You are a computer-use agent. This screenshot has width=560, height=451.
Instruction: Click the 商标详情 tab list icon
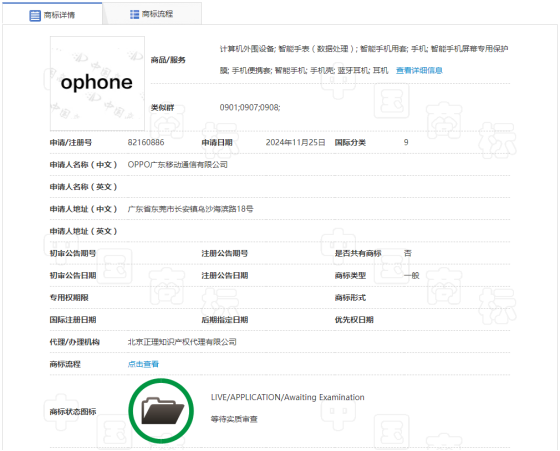pyautogui.click(x=35, y=15)
